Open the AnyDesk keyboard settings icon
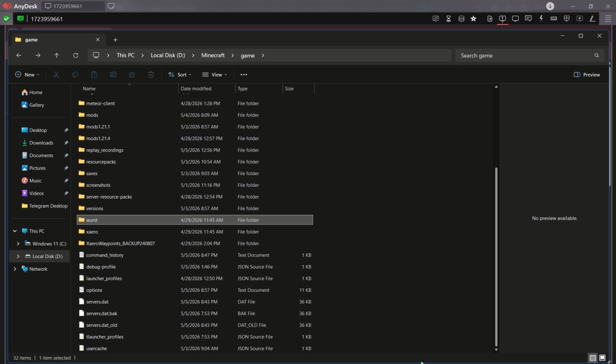The image size is (616, 364). tap(553, 19)
